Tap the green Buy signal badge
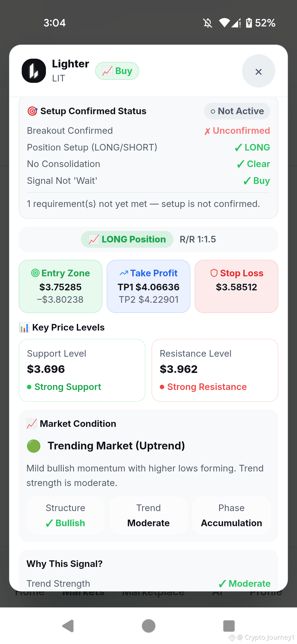 coord(117,71)
